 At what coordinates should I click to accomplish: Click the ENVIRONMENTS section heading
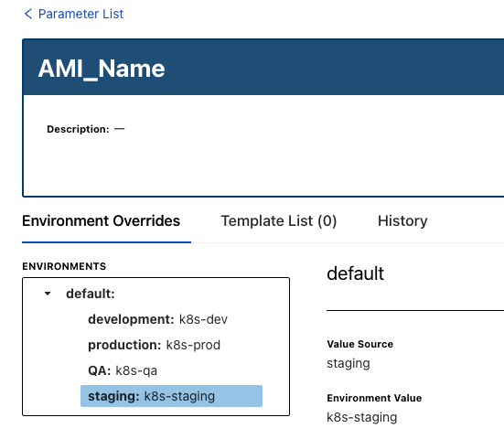pyautogui.click(x=64, y=266)
